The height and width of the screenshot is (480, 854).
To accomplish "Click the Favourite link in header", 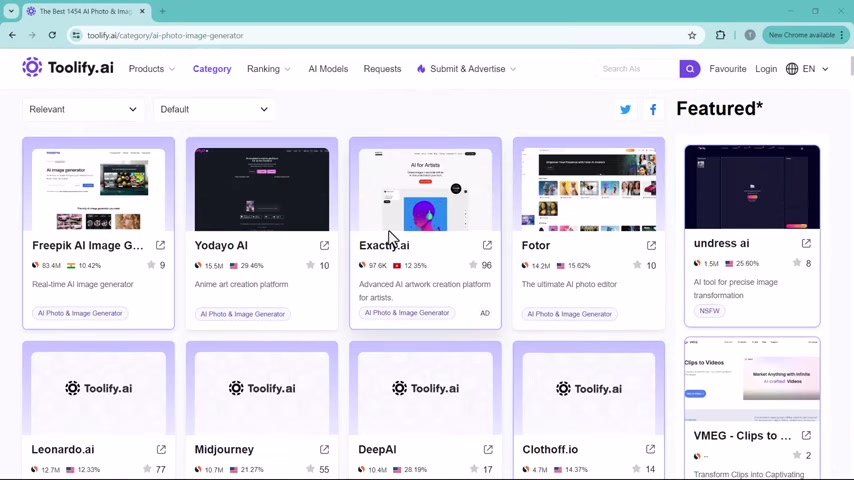I will [728, 69].
